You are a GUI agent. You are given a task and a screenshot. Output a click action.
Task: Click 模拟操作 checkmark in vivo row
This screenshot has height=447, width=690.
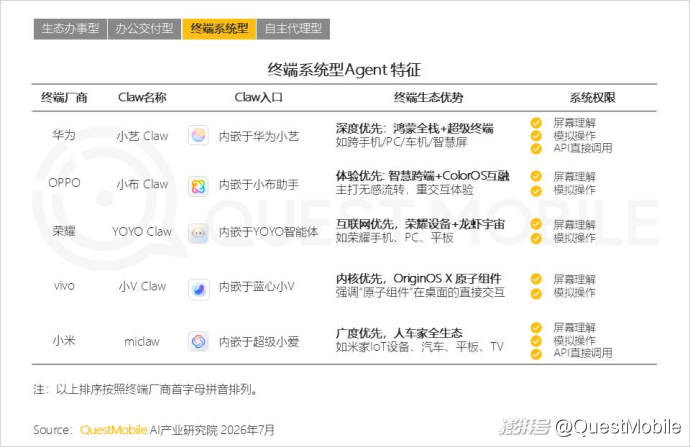point(536,293)
